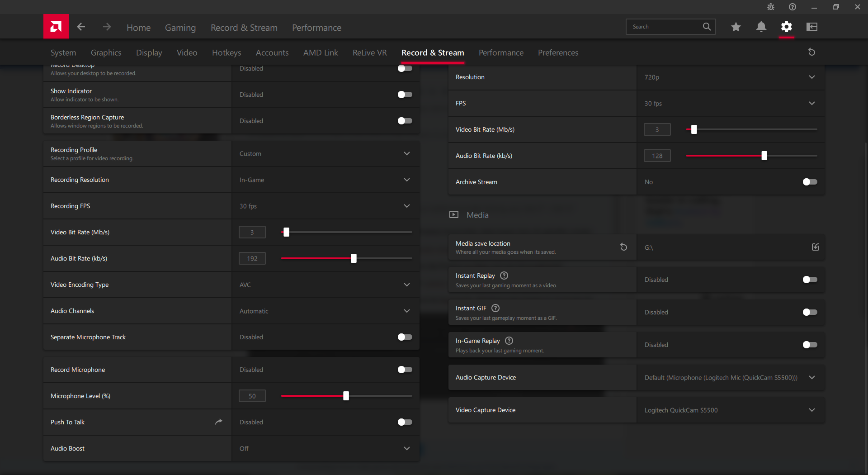This screenshot has height=475, width=868.
Task: Click the Search input field
Action: point(671,27)
